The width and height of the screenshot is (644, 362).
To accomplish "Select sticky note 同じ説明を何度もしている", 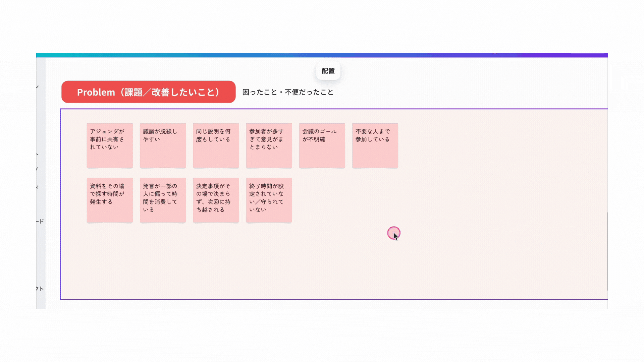I will pos(216,145).
